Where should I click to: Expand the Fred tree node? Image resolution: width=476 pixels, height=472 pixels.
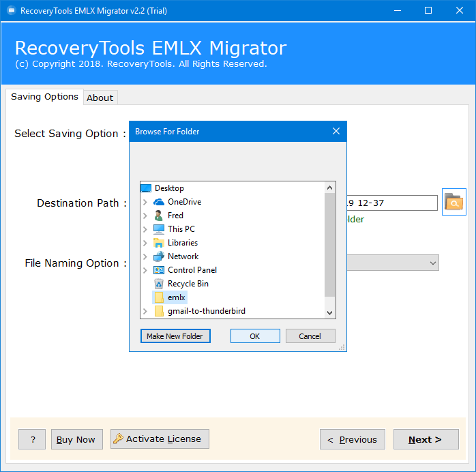click(x=145, y=216)
